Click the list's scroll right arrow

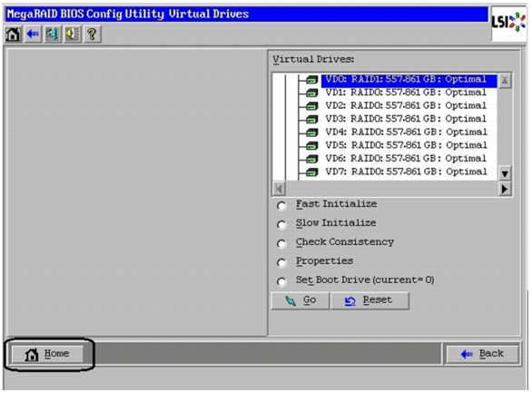click(x=505, y=189)
